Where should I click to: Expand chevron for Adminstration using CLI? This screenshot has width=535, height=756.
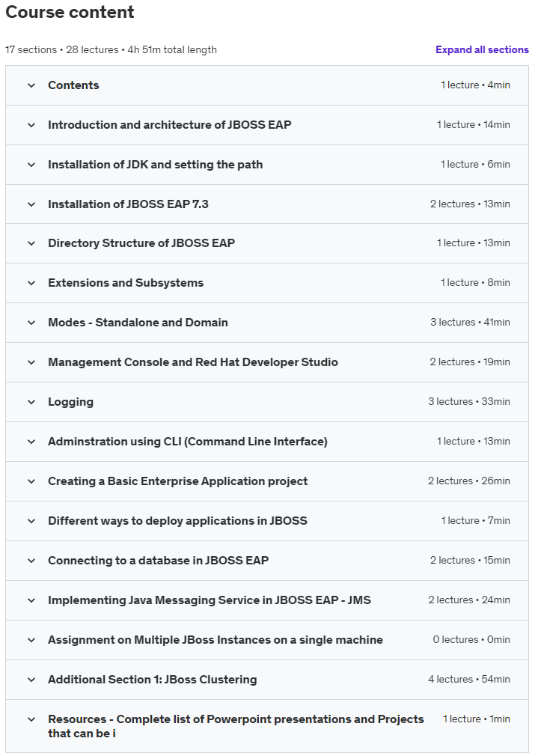click(31, 442)
